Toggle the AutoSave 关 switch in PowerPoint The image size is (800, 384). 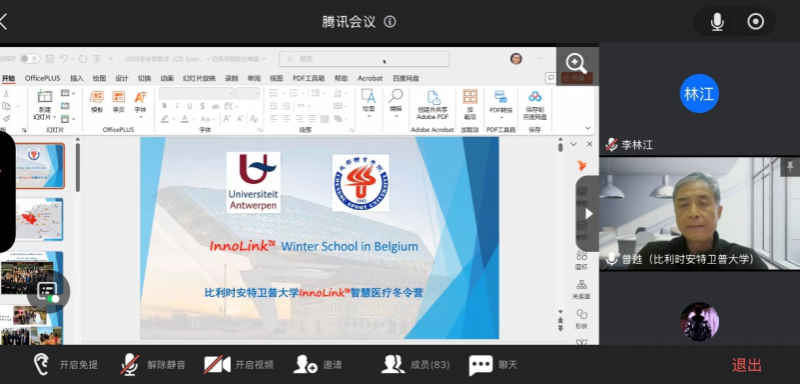30,59
